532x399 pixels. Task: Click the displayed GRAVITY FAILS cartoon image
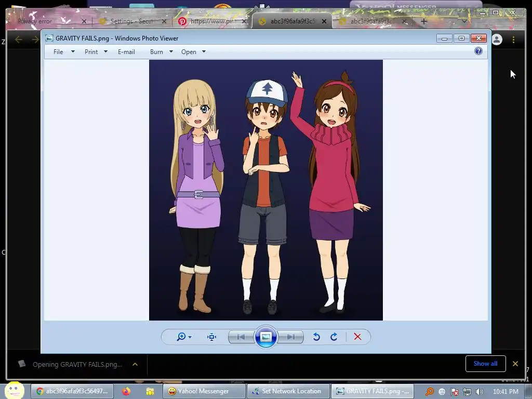[266, 190]
